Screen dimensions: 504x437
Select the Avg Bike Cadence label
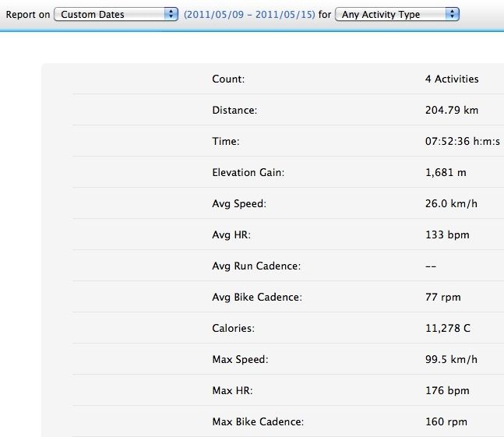(257, 298)
